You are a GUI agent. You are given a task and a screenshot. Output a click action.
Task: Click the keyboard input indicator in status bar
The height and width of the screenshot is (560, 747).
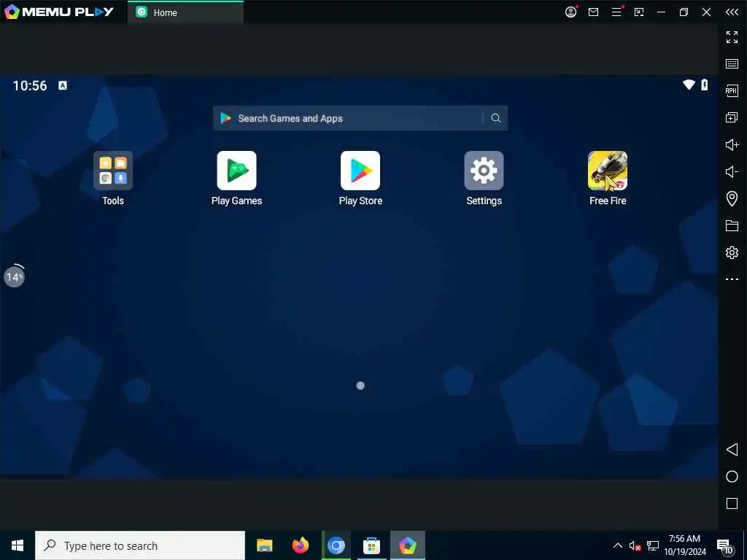(63, 86)
